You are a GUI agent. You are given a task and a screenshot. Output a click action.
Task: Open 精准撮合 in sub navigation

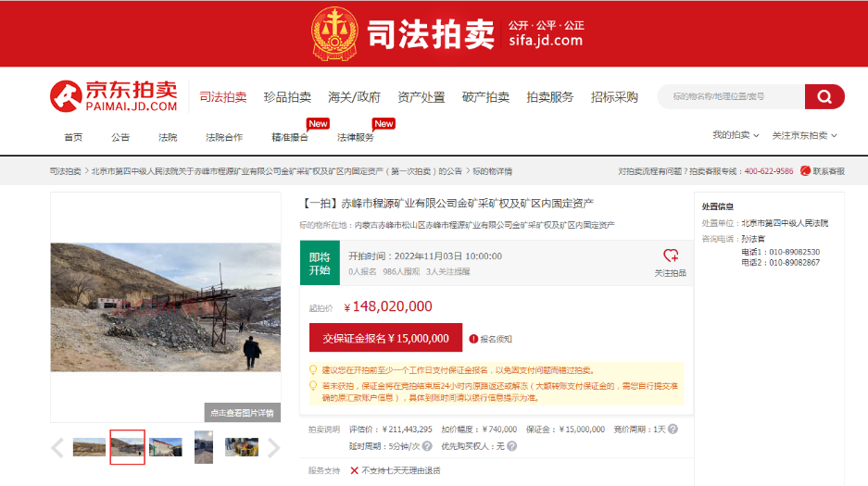tap(290, 137)
